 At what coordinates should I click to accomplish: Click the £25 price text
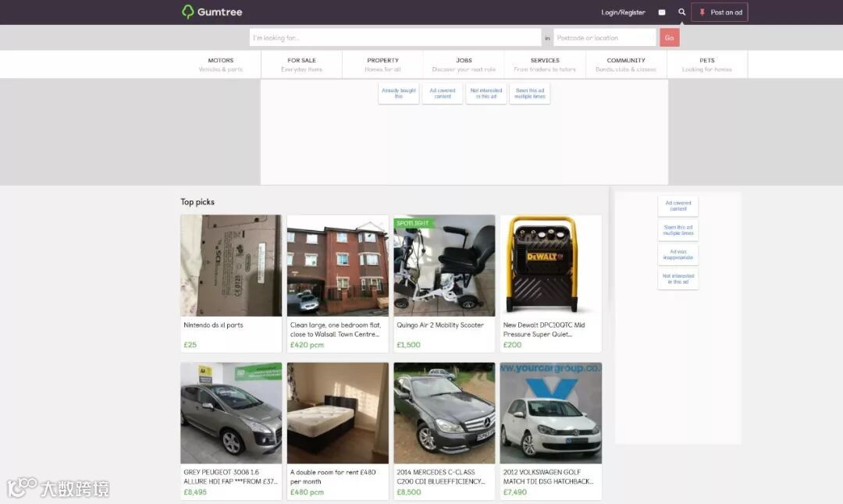190,345
